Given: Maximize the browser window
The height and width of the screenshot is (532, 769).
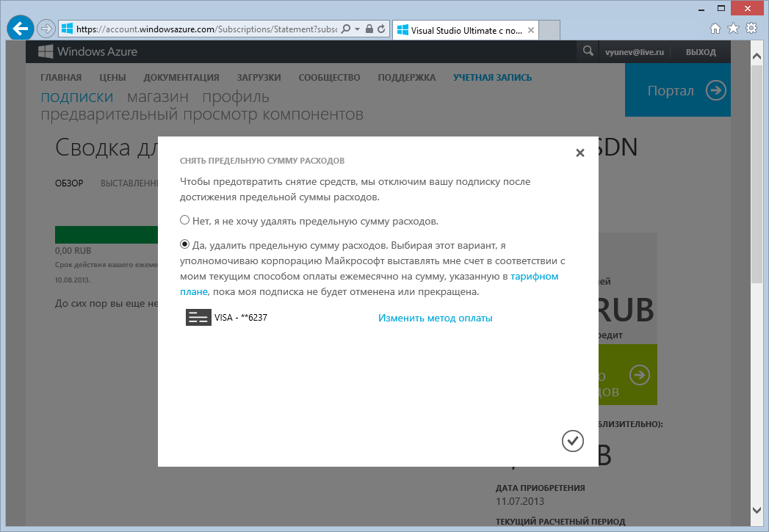Looking at the screenshot, I should (x=721, y=8).
